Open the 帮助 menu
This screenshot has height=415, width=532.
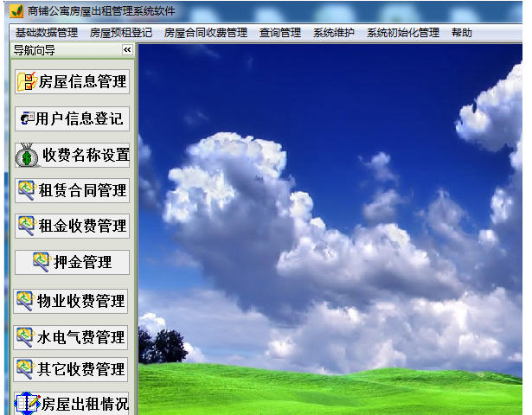461,33
